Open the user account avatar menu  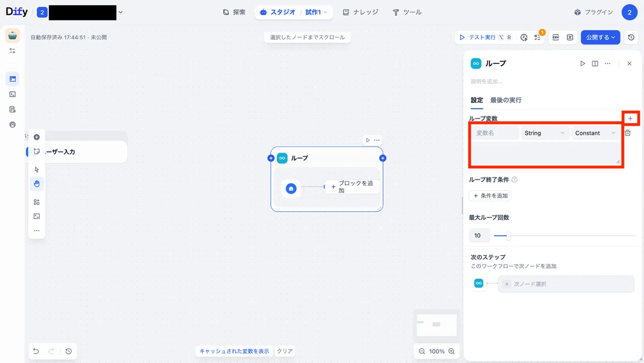(629, 12)
